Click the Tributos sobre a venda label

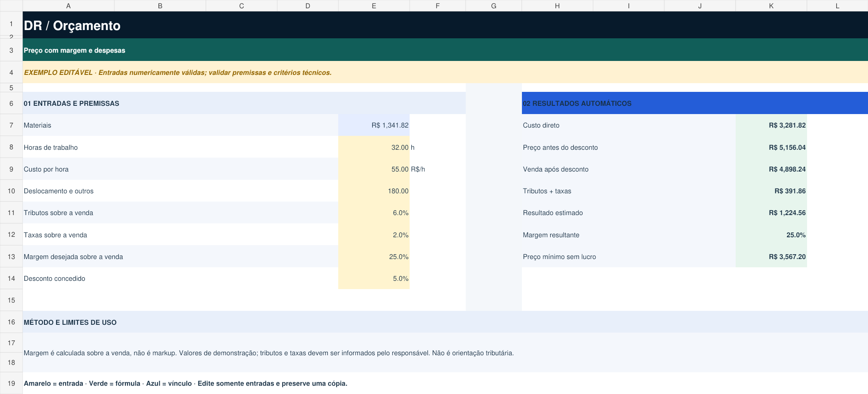pyautogui.click(x=180, y=212)
